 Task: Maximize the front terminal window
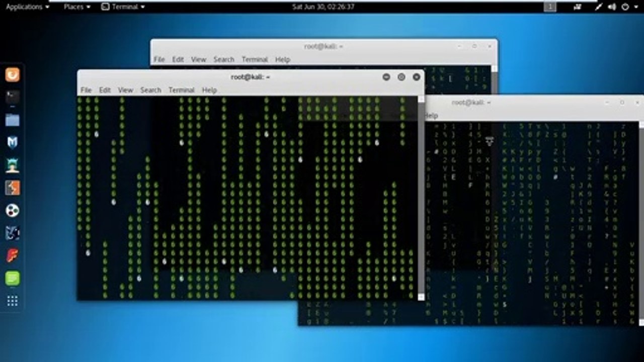[401, 77]
